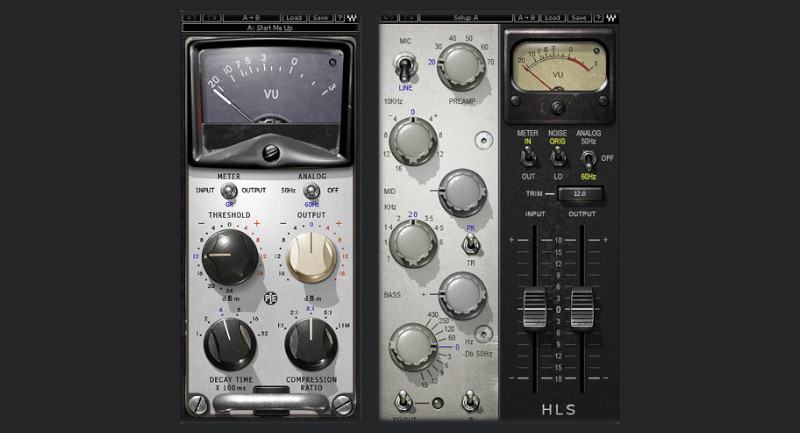The image size is (800, 433).
Task: Click the Compression Ratio knob
Action: point(310,343)
